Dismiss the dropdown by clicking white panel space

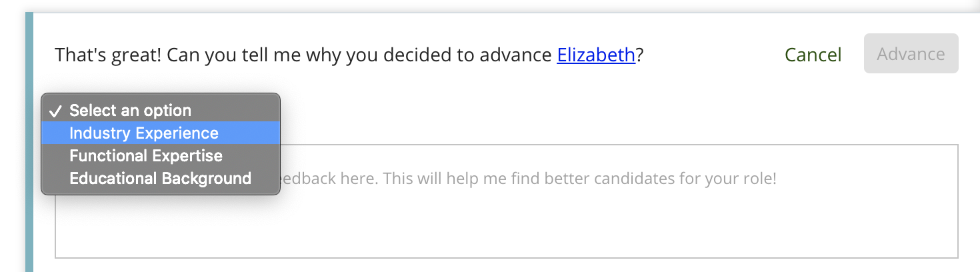[x=533, y=107]
